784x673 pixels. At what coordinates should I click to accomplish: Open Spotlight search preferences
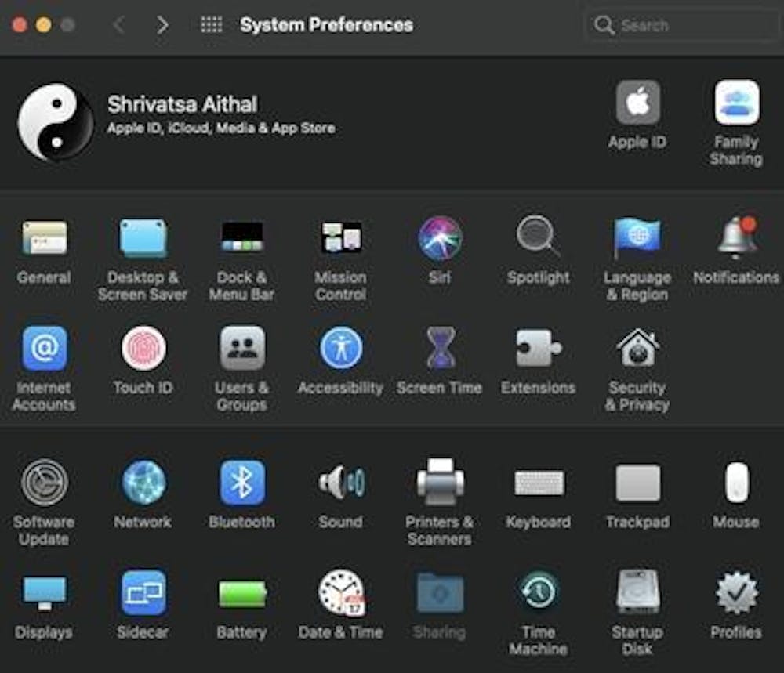[538, 239]
